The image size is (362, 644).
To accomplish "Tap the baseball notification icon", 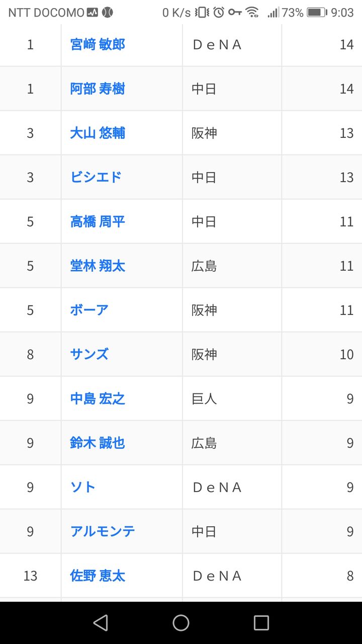I will (107, 13).
